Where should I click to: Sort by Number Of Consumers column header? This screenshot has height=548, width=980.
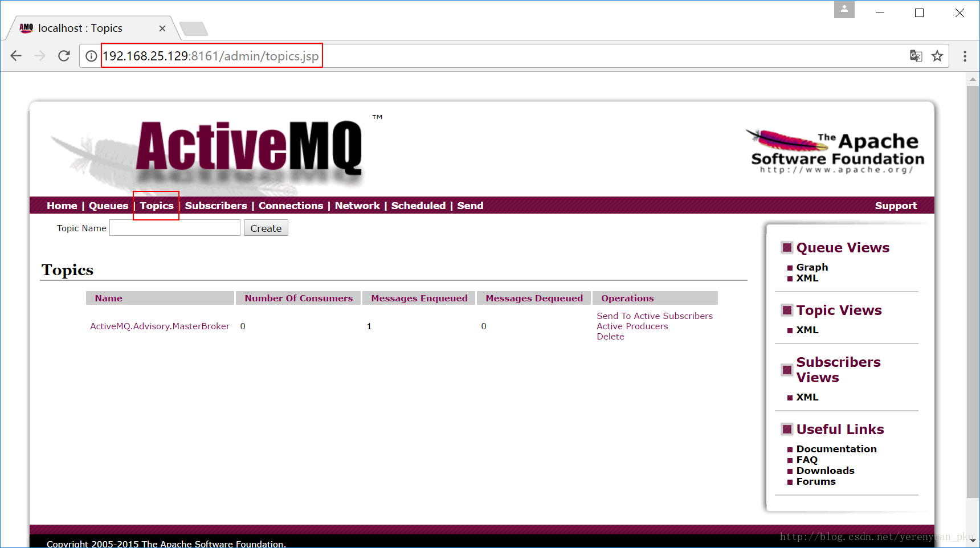point(299,298)
